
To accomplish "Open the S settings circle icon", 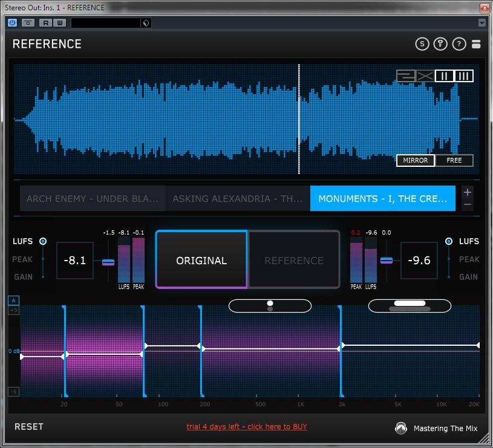I will [422, 44].
